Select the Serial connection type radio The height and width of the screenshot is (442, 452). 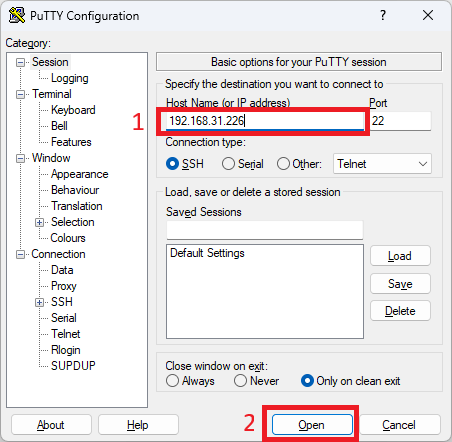pos(228,164)
